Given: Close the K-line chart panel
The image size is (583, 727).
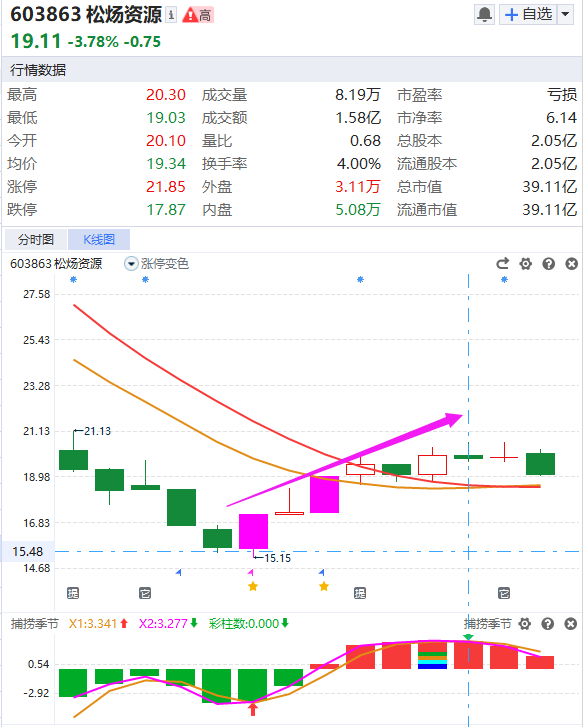Looking at the screenshot, I should pyautogui.click(x=571, y=264).
